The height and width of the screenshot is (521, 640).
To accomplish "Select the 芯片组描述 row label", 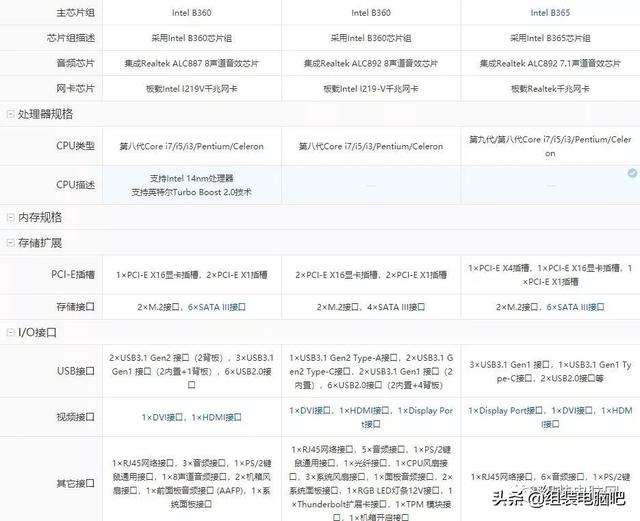I will [x=71, y=38].
